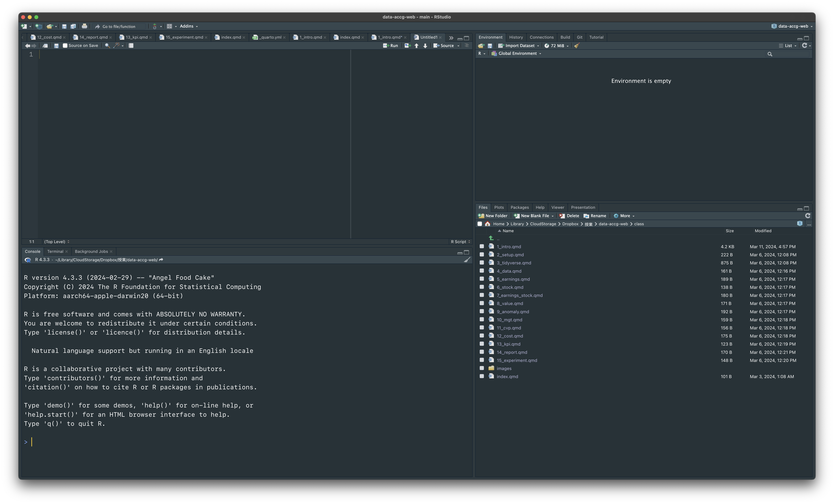
Task: Clear console with the broom icon
Action: [467, 260]
